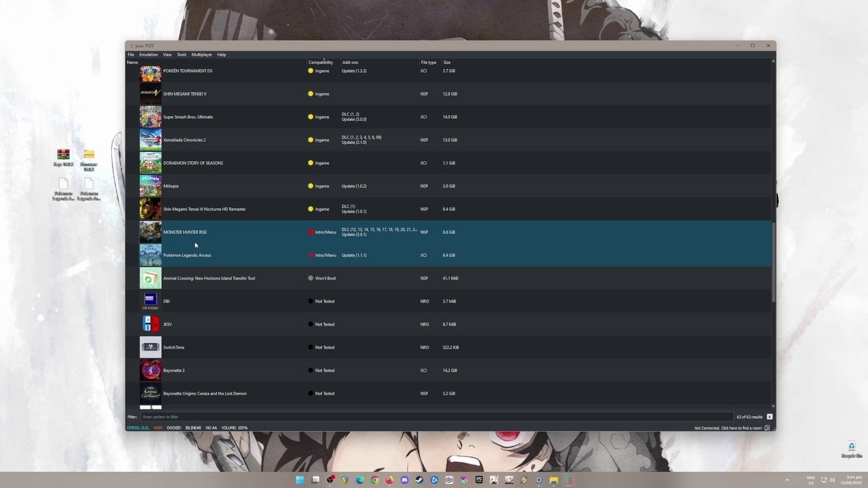Click the VOLUME: 100% status button
The width and height of the screenshot is (868, 488).
coord(235,428)
